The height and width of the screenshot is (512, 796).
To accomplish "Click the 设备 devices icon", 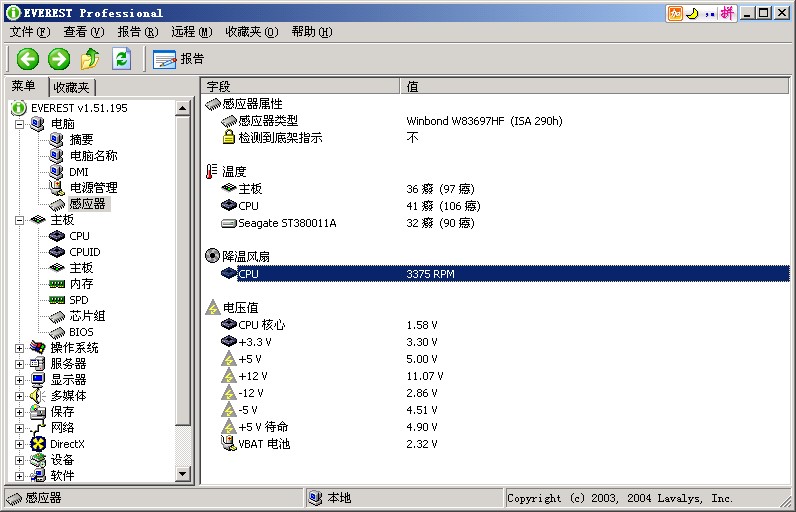I will [38, 460].
